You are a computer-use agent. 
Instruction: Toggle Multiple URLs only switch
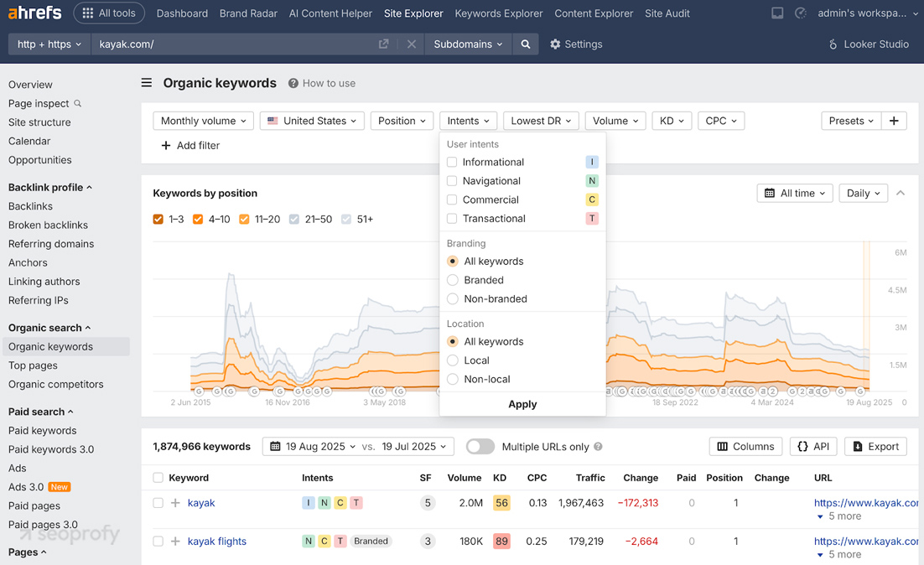[480, 447]
